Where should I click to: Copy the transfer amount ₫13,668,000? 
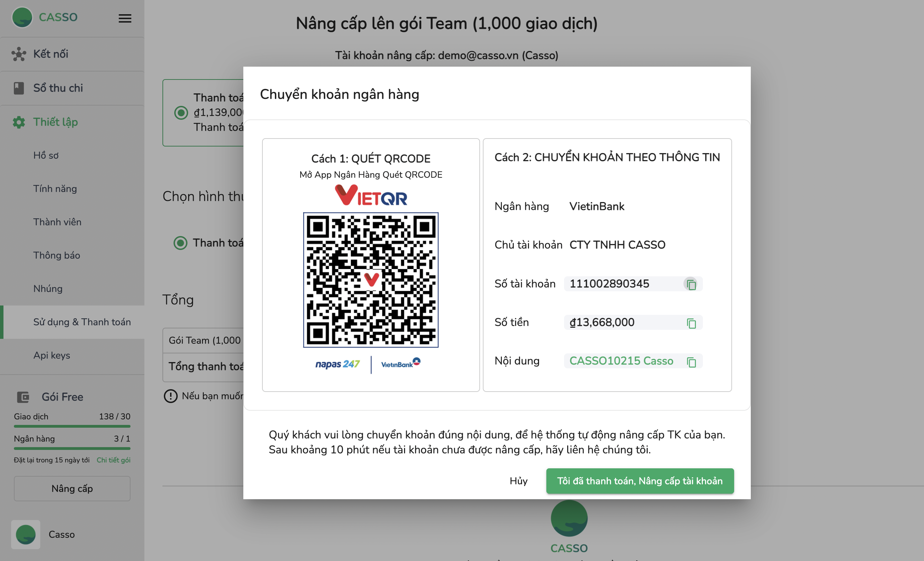pyautogui.click(x=691, y=323)
